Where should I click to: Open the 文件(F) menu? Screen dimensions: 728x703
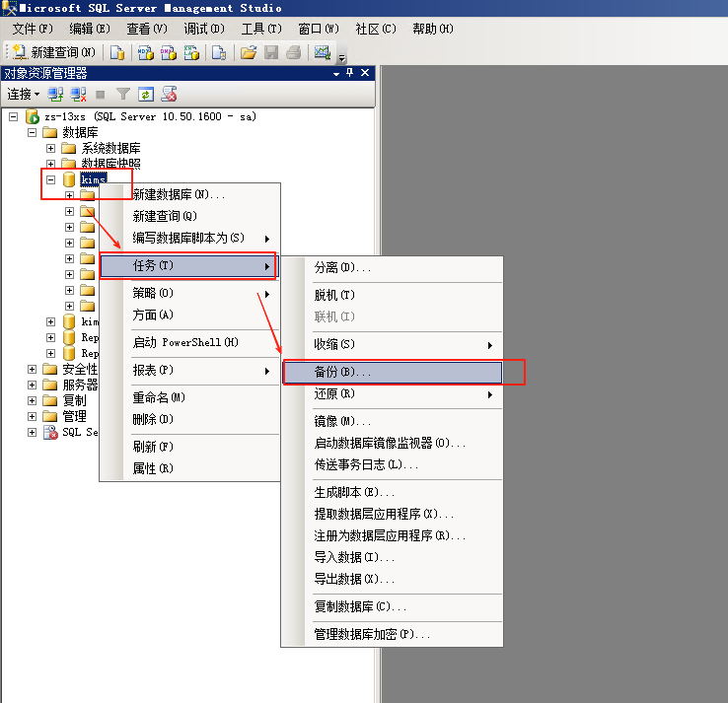pos(33,29)
